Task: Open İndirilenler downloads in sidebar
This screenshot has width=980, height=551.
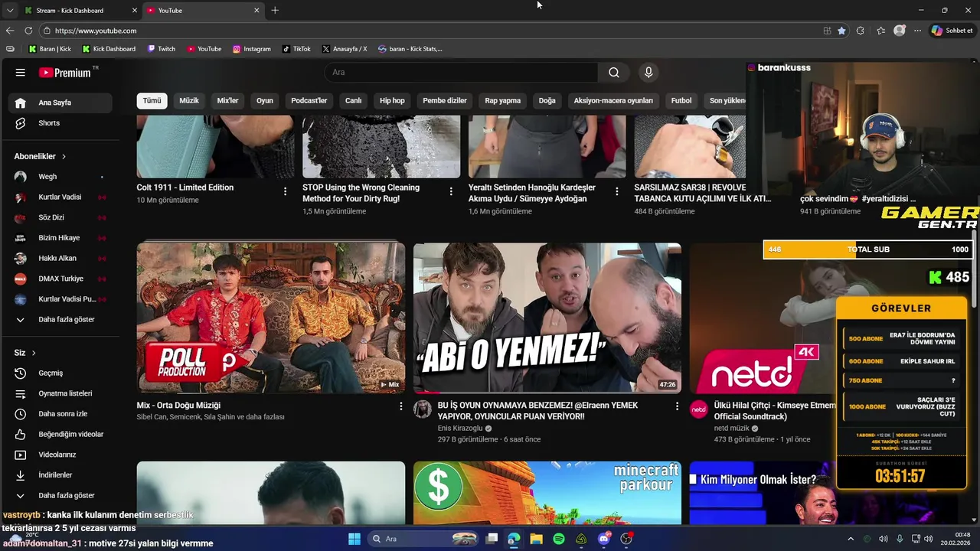Action: click(60, 475)
